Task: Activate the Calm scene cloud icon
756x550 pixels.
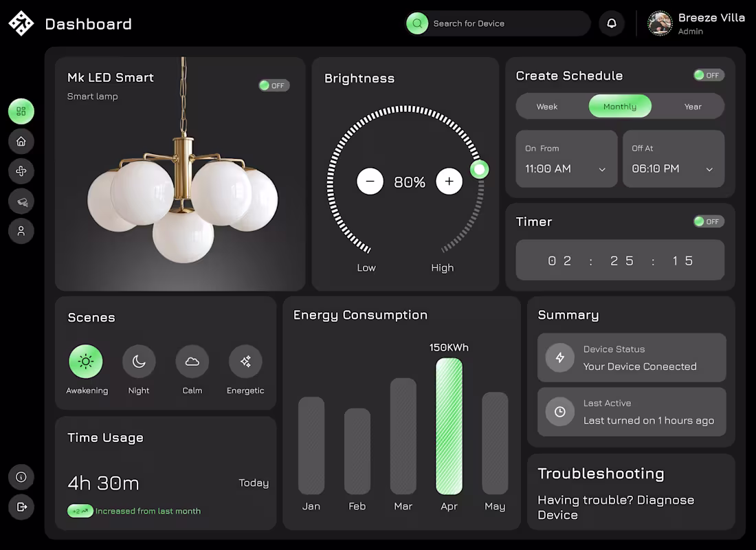Action: [x=192, y=361]
